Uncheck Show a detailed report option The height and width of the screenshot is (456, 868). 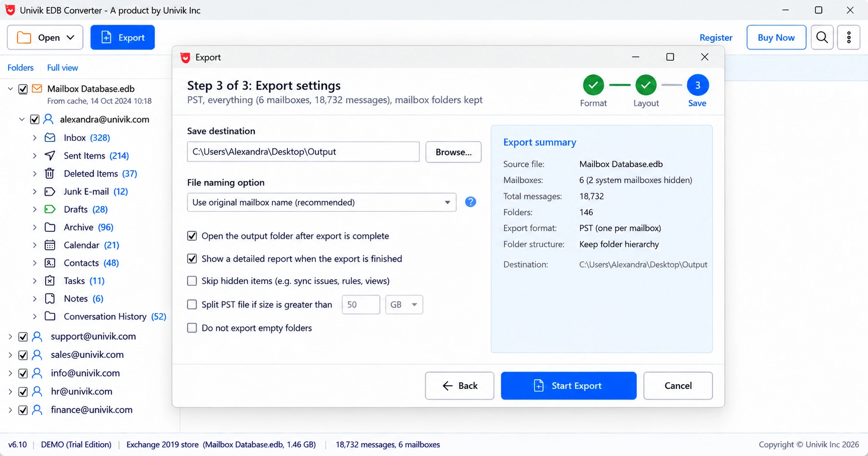pos(192,259)
